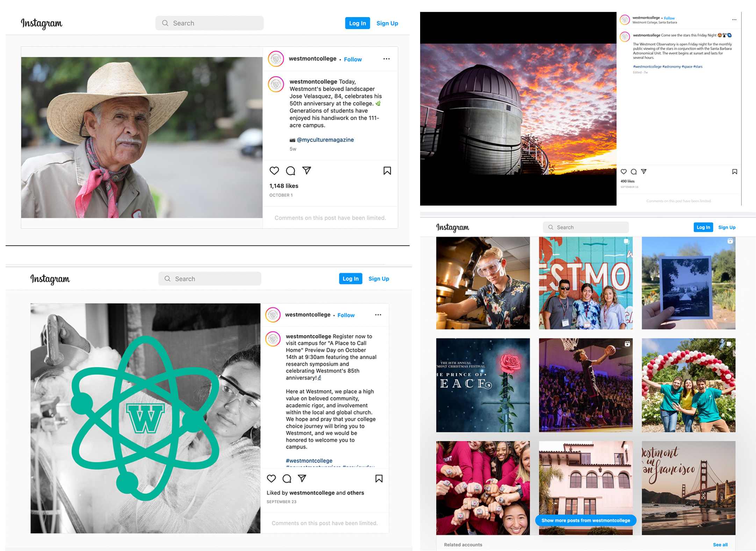Open the @myculturemagazine mention link
Viewport: 756px width, 551px height.
point(325,139)
